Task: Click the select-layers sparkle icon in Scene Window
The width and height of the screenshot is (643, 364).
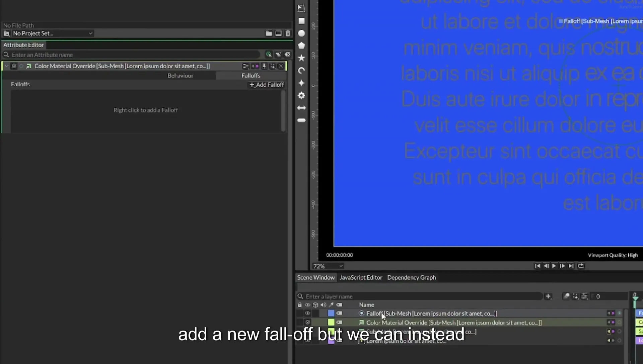Action: point(575,296)
